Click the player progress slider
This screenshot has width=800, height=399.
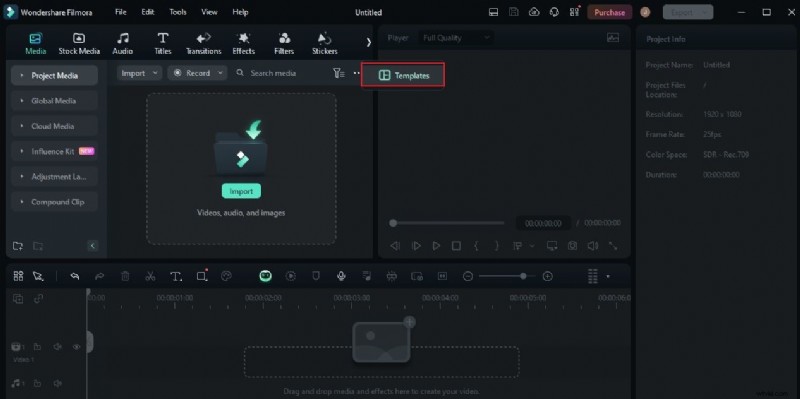tap(447, 223)
